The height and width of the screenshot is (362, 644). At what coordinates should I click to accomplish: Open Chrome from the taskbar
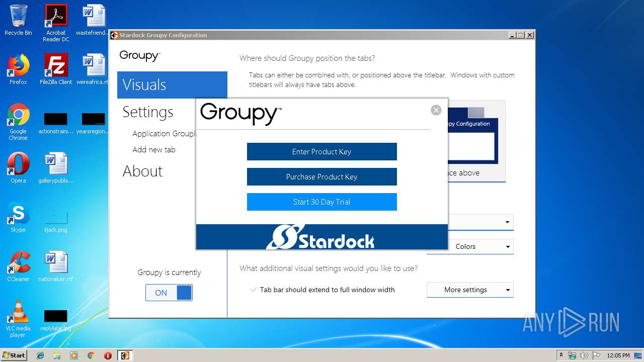91,355
